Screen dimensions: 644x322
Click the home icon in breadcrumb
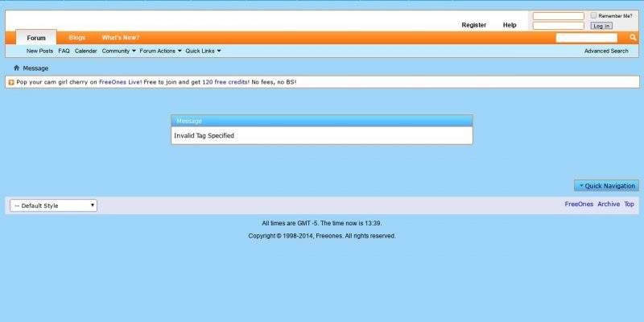tap(16, 68)
